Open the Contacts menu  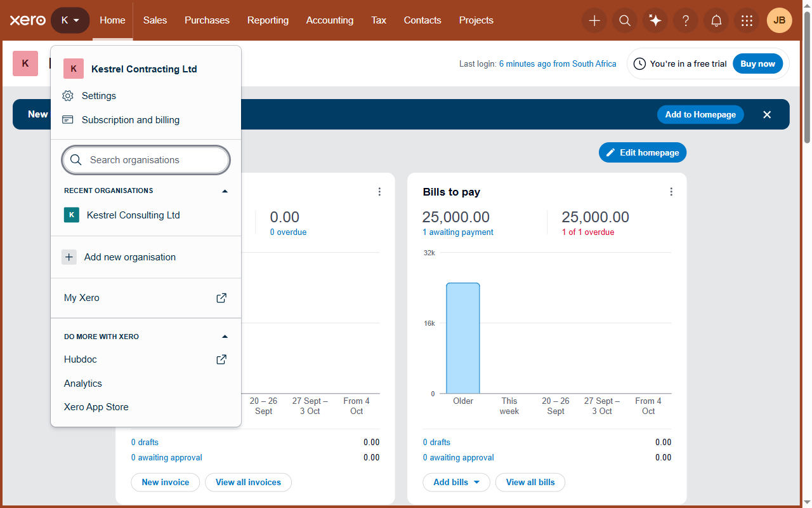click(422, 20)
